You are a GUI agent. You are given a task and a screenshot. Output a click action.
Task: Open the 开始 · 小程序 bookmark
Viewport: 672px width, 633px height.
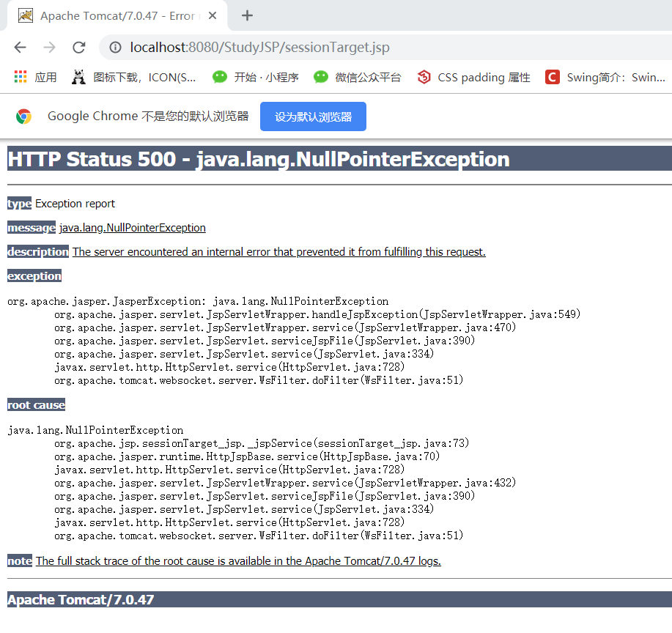click(x=256, y=77)
